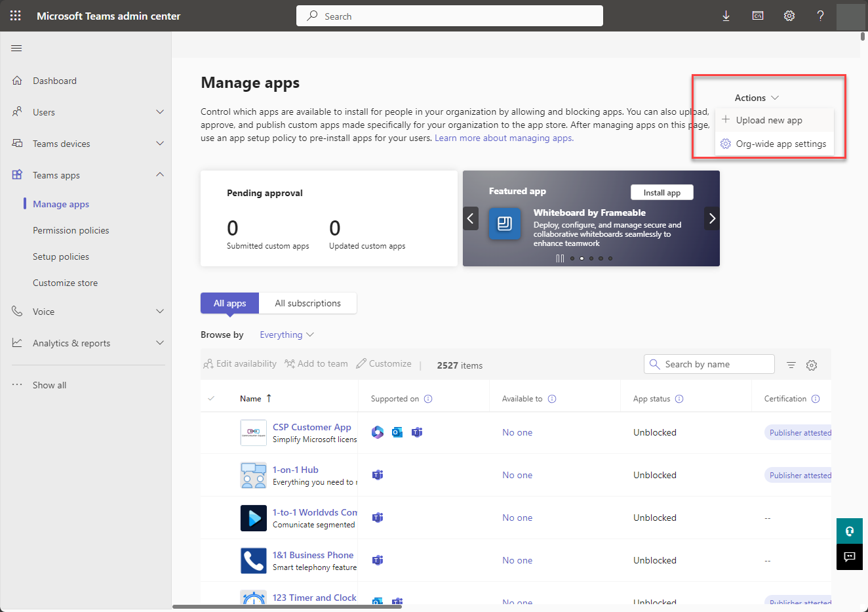
Task: Collapse the Teams apps section
Action: click(x=160, y=174)
